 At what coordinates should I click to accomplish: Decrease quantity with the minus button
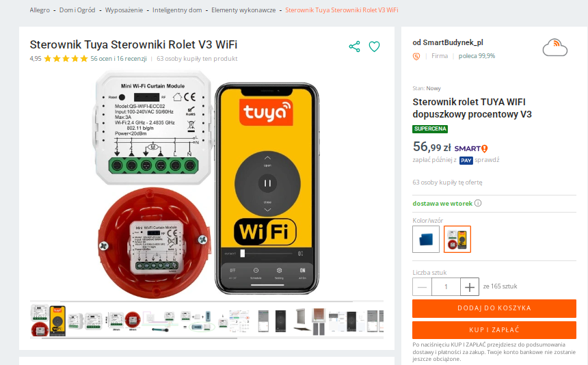click(423, 287)
